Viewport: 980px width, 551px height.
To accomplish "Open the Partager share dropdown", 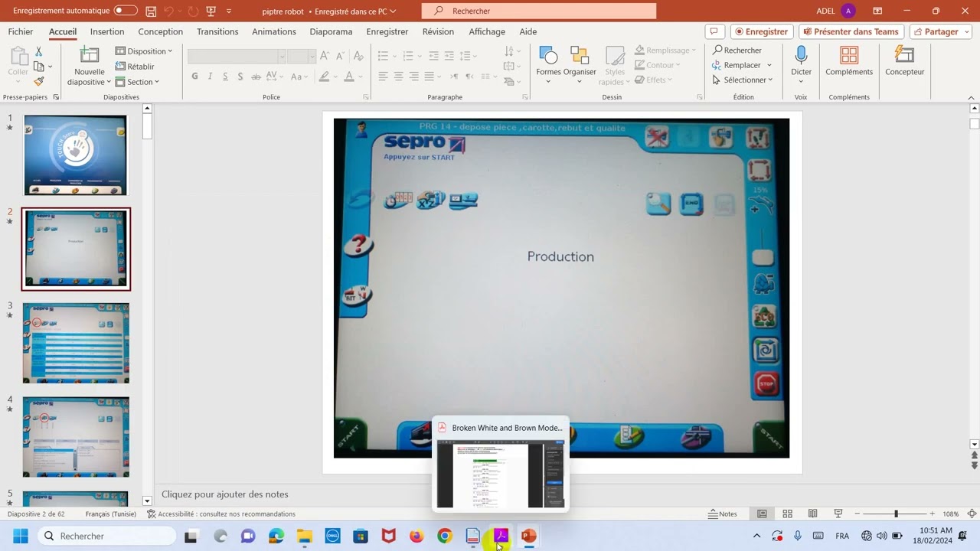I will pos(941,31).
